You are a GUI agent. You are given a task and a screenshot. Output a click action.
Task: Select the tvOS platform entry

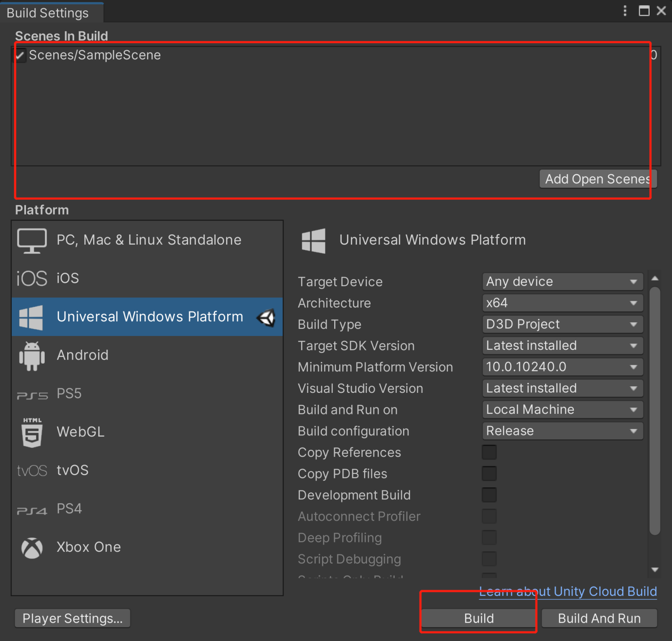(147, 470)
